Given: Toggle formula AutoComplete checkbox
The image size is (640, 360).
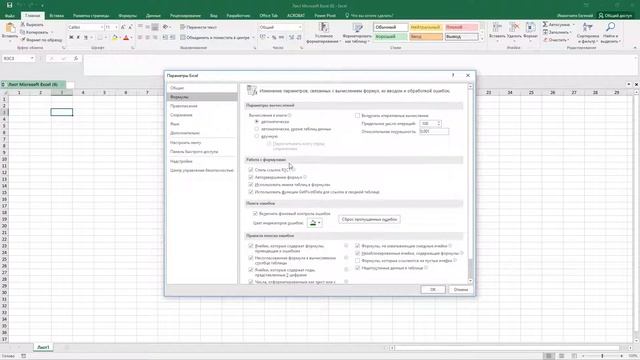Looking at the screenshot, I should (251, 177).
